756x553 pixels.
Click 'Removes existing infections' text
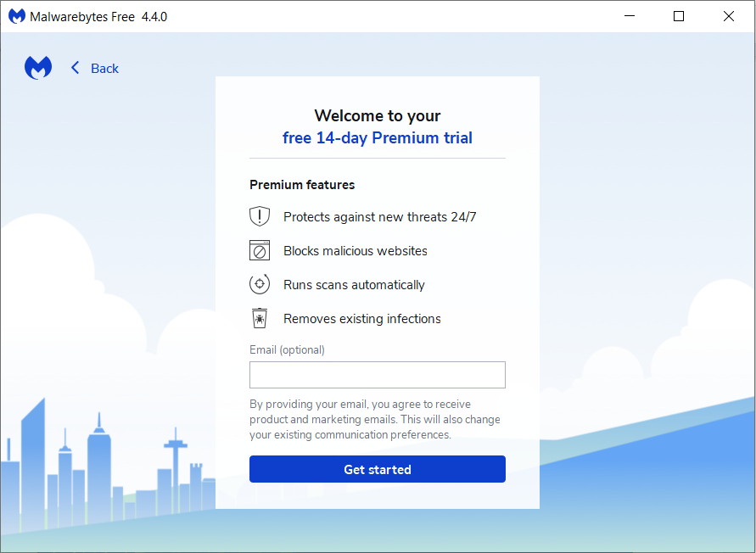click(362, 319)
